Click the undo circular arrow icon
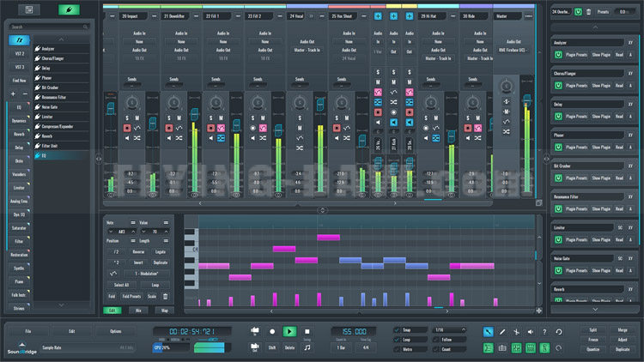Viewport: 644px width, 362px height. tap(559, 332)
